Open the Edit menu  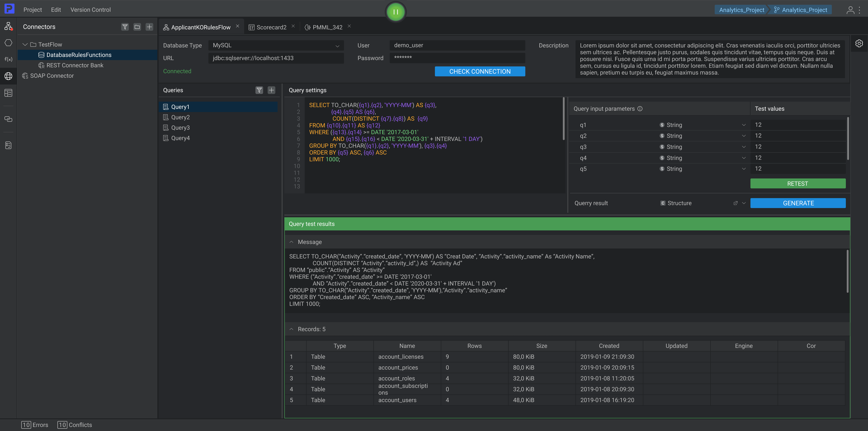click(56, 10)
